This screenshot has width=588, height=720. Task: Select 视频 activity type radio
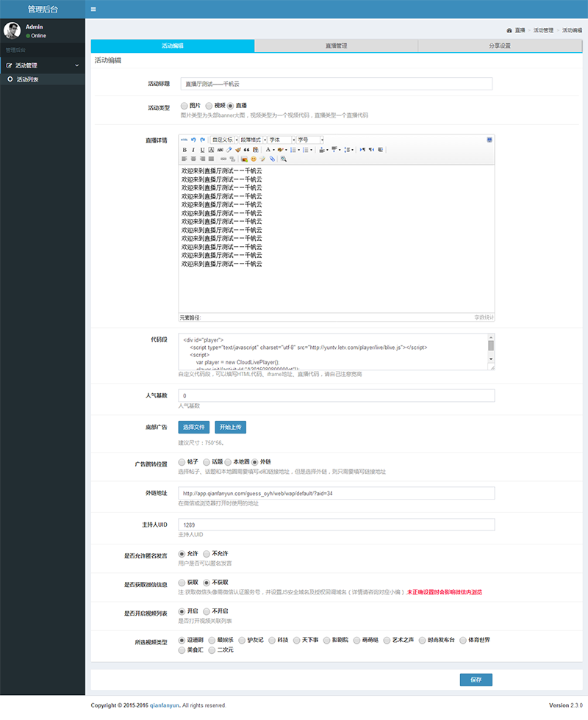pyautogui.click(x=209, y=106)
